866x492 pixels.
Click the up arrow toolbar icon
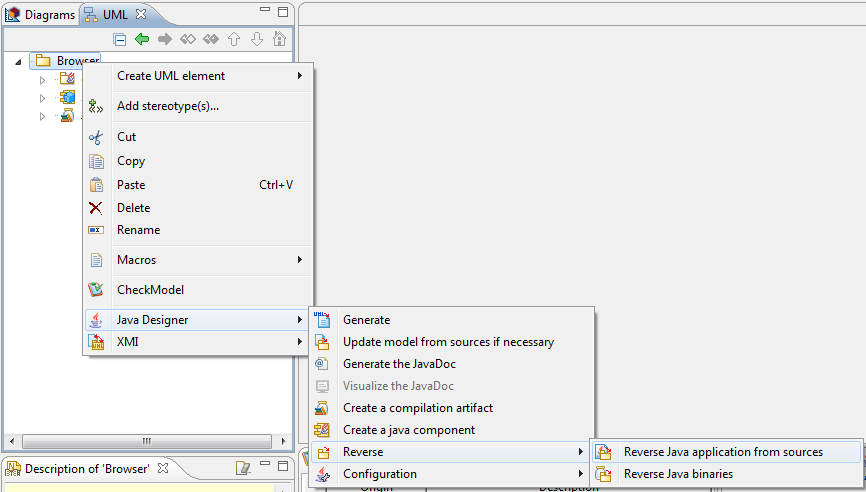234,39
